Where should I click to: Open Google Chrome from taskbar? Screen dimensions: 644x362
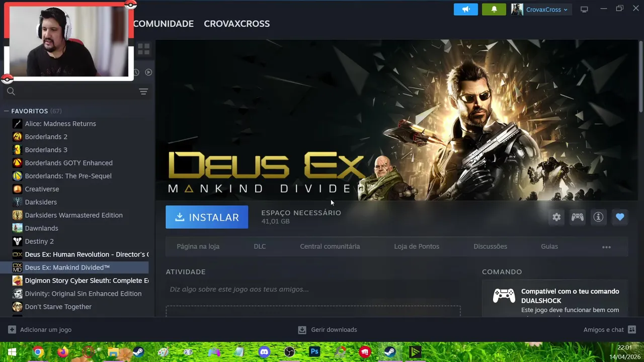(x=38, y=352)
